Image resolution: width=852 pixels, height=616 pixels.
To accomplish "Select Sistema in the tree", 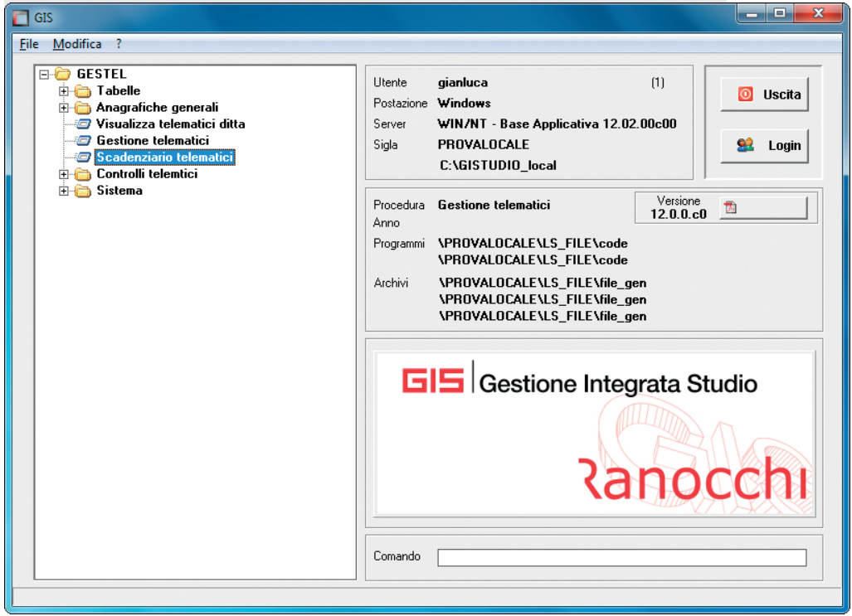I will [119, 191].
